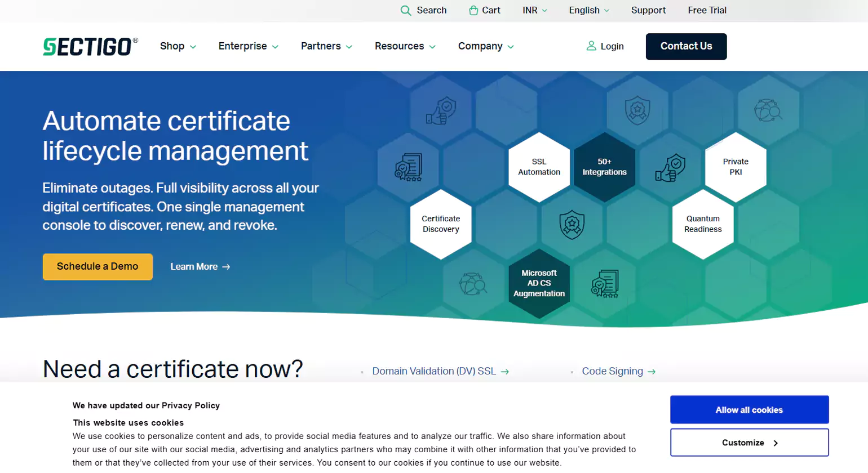
Task: Click the Quantum Readiness hexagon
Action: click(x=703, y=224)
